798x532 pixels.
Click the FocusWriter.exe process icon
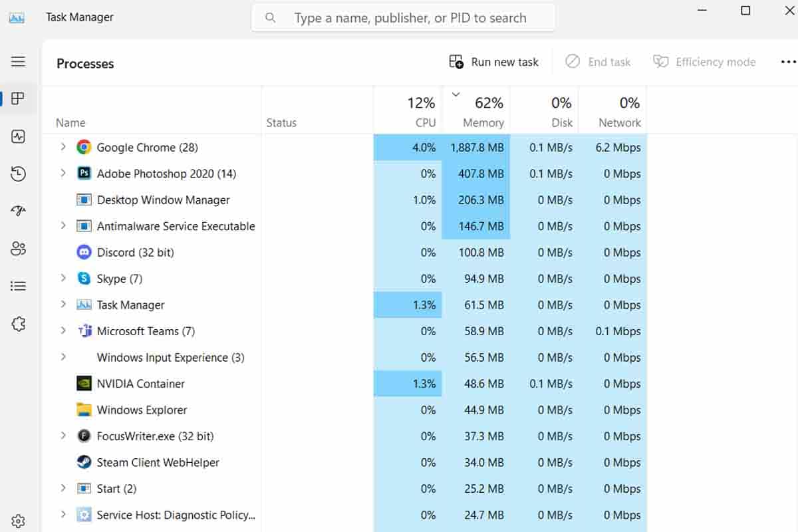tap(84, 436)
